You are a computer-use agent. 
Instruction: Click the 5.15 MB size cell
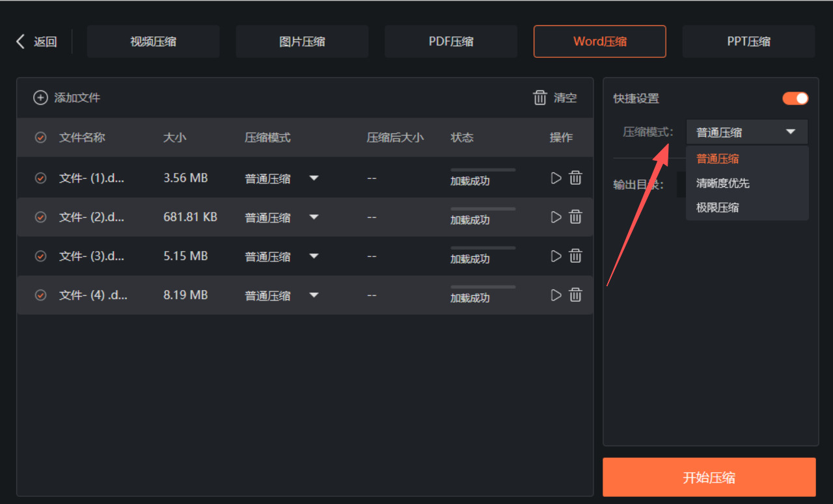coord(185,256)
